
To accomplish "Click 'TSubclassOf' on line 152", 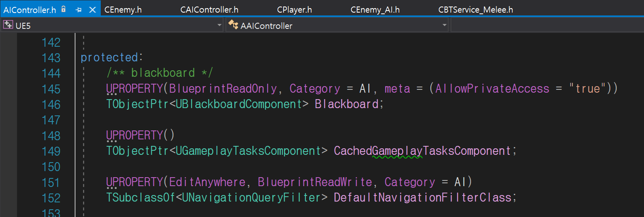I will pyautogui.click(x=141, y=198).
